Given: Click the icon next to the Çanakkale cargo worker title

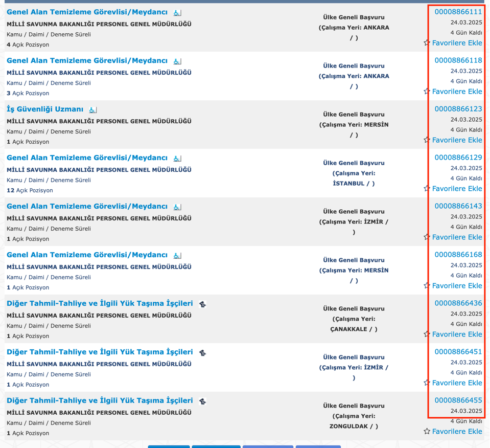Looking at the screenshot, I should [202, 304].
